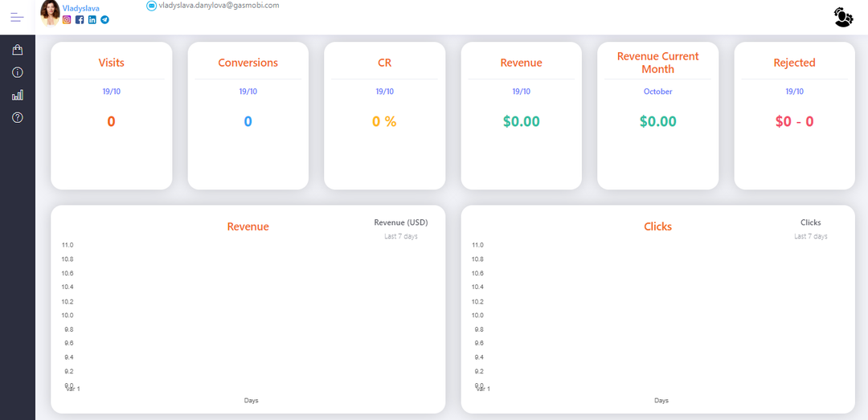Select the Rejected card title
Viewport: 868px width, 420px height.
(x=794, y=63)
